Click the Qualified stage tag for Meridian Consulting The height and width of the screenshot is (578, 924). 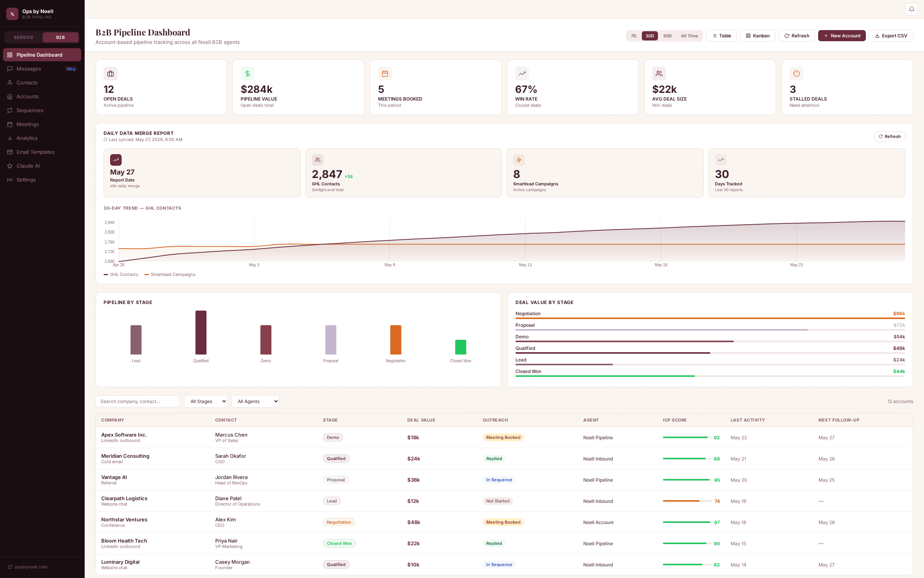pos(336,459)
